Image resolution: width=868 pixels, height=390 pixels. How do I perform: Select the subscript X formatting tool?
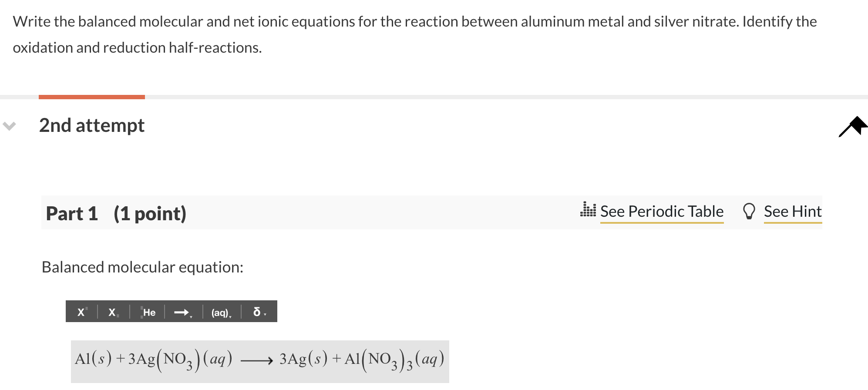[x=112, y=313]
